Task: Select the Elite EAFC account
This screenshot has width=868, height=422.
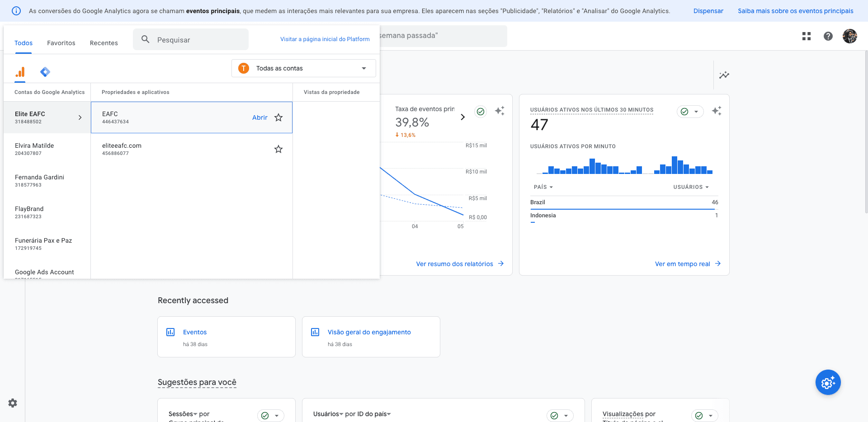Action: coord(47,117)
